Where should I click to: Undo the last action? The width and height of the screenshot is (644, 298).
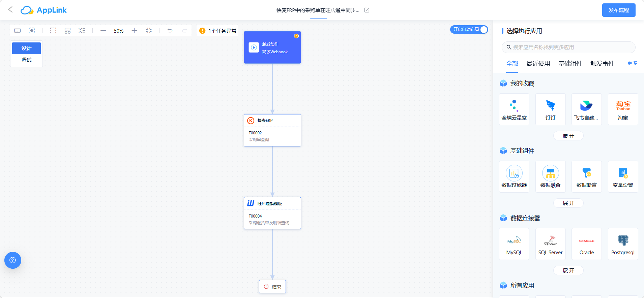(x=170, y=31)
